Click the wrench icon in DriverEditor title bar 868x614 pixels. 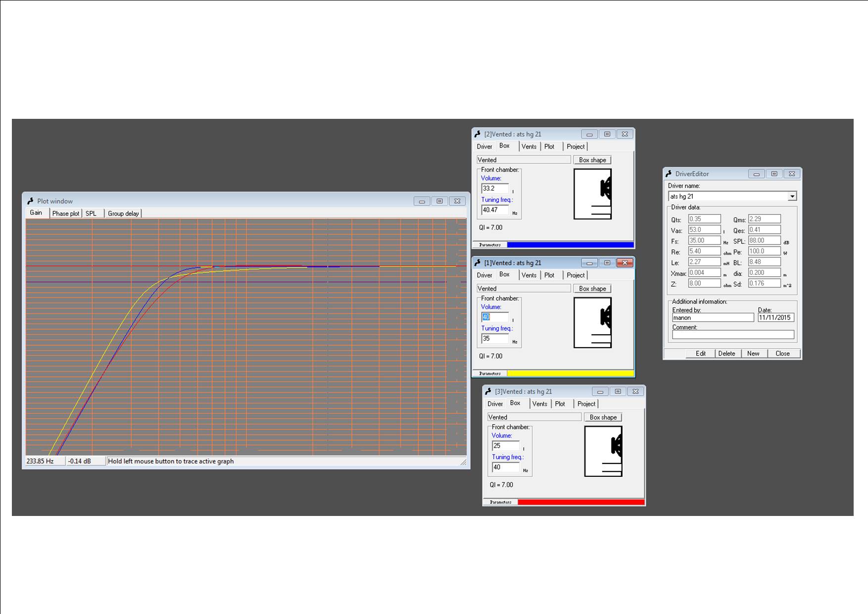669,174
